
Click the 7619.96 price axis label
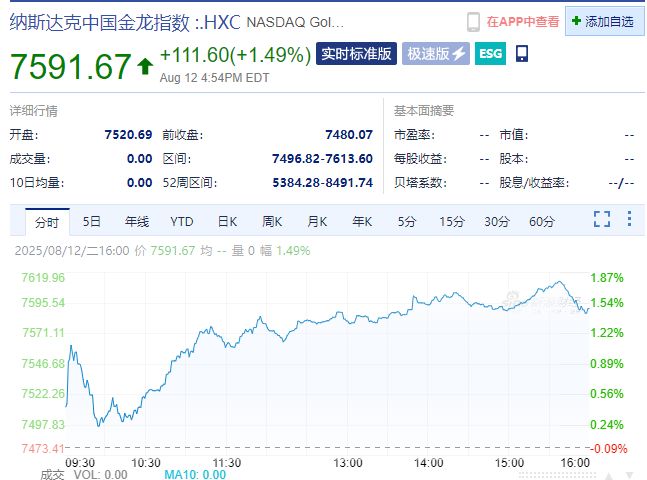43,277
